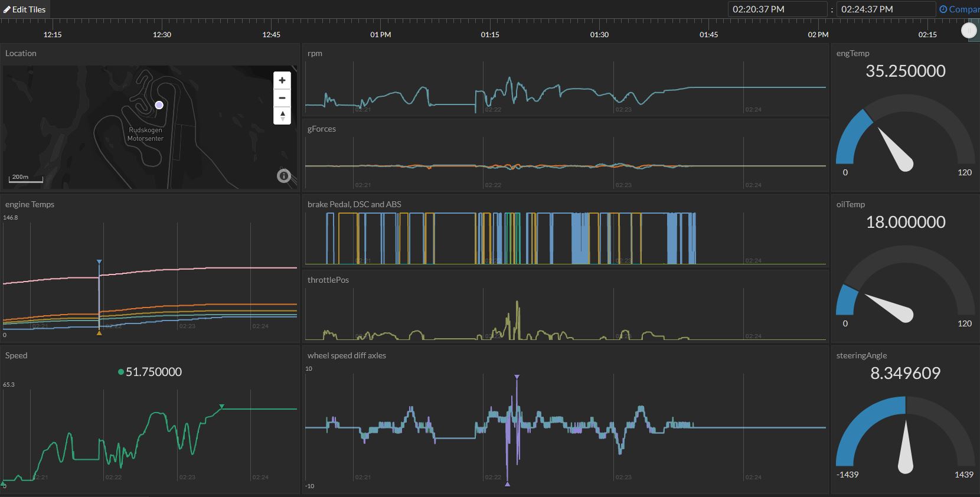Click the green min marker on Speed chart
This screenshot has width=980, height=497.
[4, 485]
